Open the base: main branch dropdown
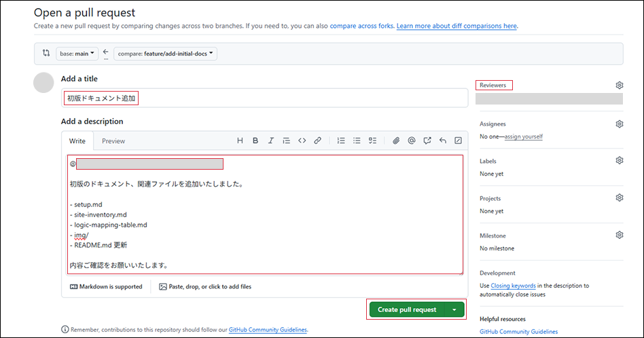This screenshot has height=338, width=644. tap(77, 54)
